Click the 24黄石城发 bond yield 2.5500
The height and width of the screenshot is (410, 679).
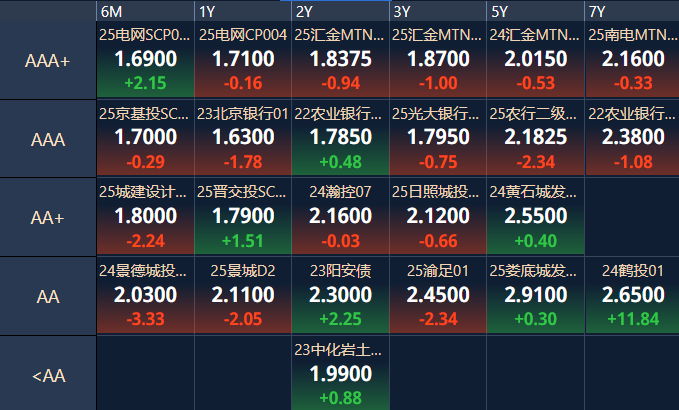click(x=535, y=216)
